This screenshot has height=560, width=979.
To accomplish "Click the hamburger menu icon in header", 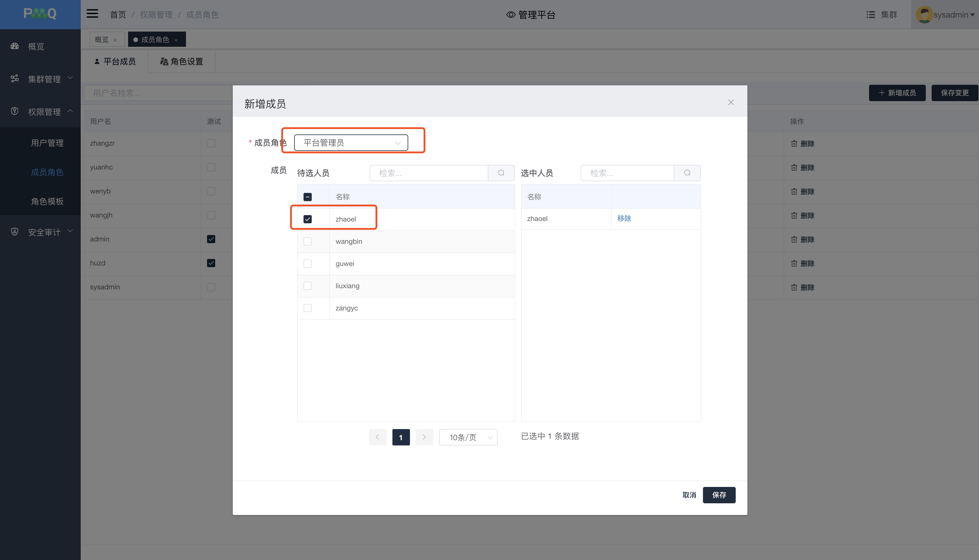I will [92, 14].
